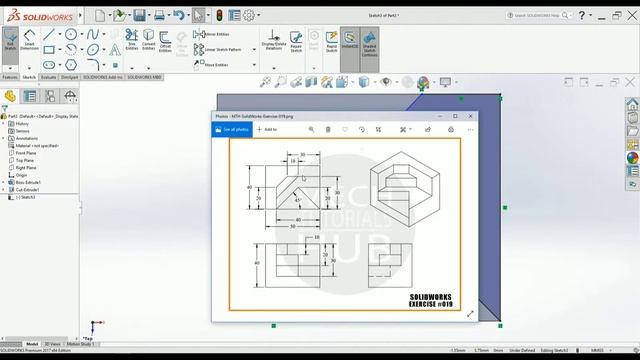Viewport: 640px width, 360px height.
Task: Open Display/Delete Relations
Action: (x=274, y=40)
